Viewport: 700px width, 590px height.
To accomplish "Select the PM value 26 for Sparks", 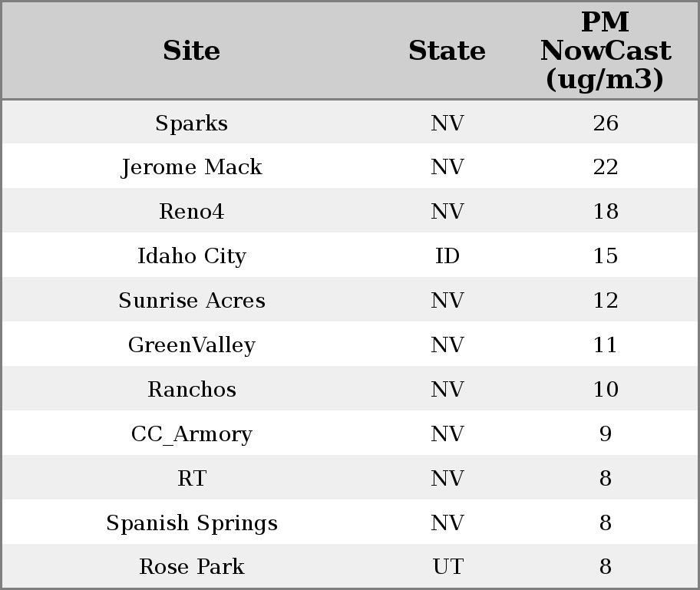I will click(605, 123).
